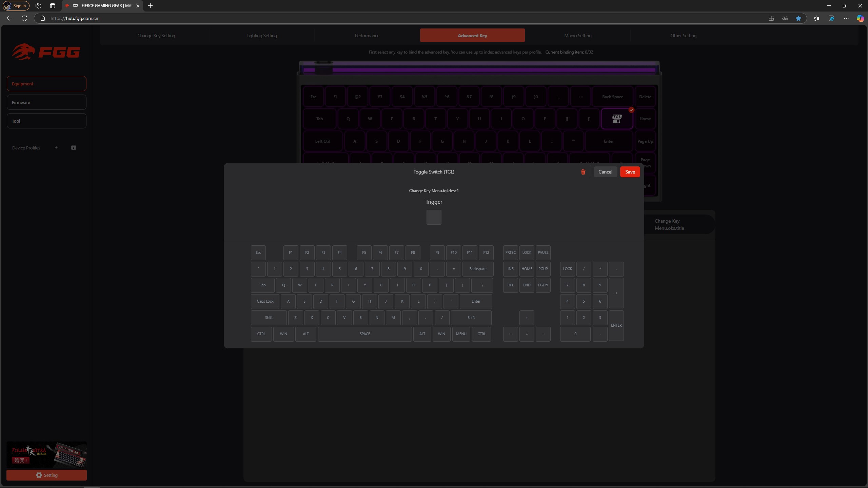Add this page to browser favorites star

point(798,18)
